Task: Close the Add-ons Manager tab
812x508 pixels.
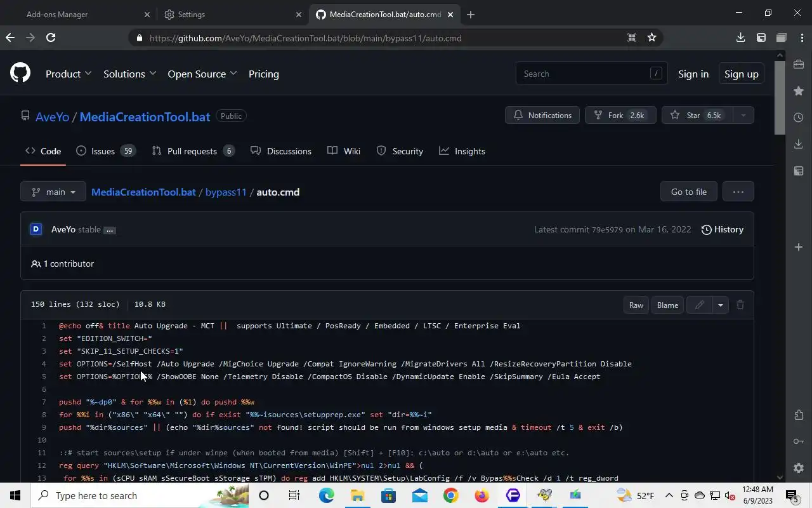Action: click(x=147, y=14)
